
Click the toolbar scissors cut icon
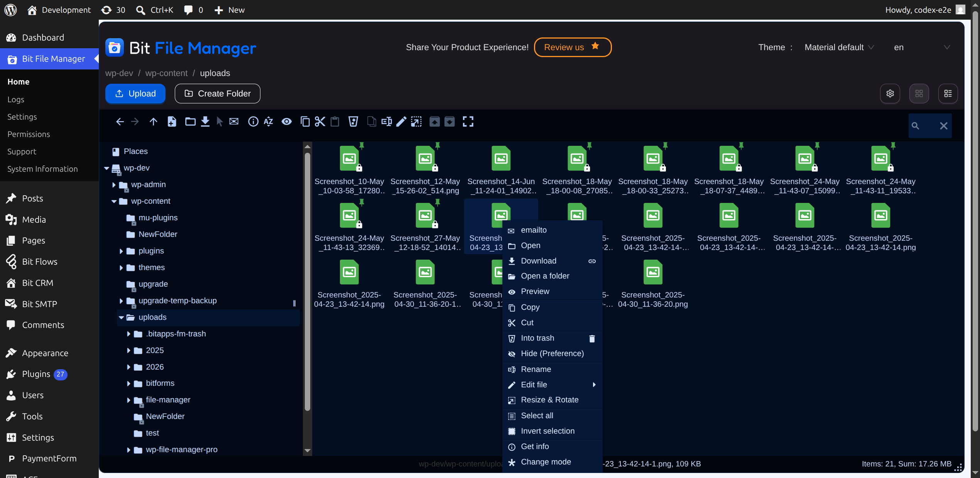click(320, 122)
